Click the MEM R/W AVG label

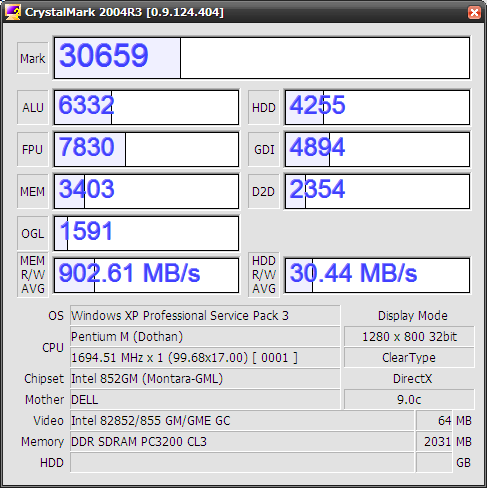coord(33,275)
